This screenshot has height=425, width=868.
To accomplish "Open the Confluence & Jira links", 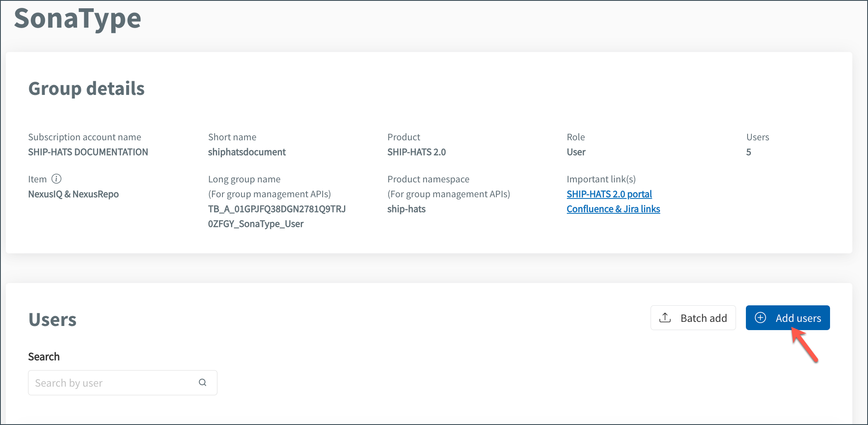I will pyautogui.click(x=613, y=209).
